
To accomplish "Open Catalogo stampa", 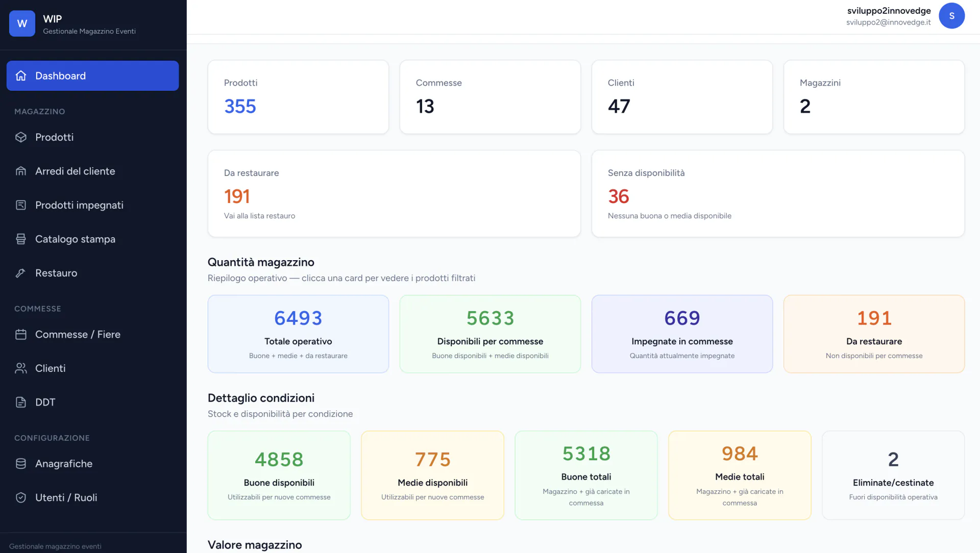I will pos(92,239).
